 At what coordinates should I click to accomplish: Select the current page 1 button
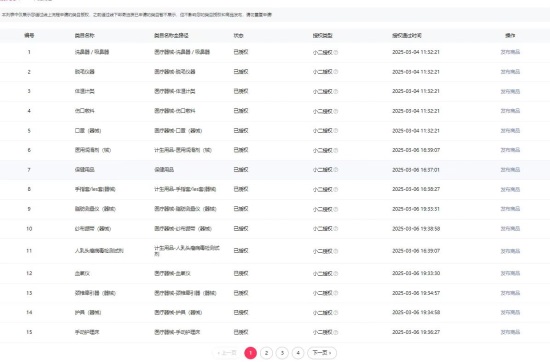tap(250, 353)
